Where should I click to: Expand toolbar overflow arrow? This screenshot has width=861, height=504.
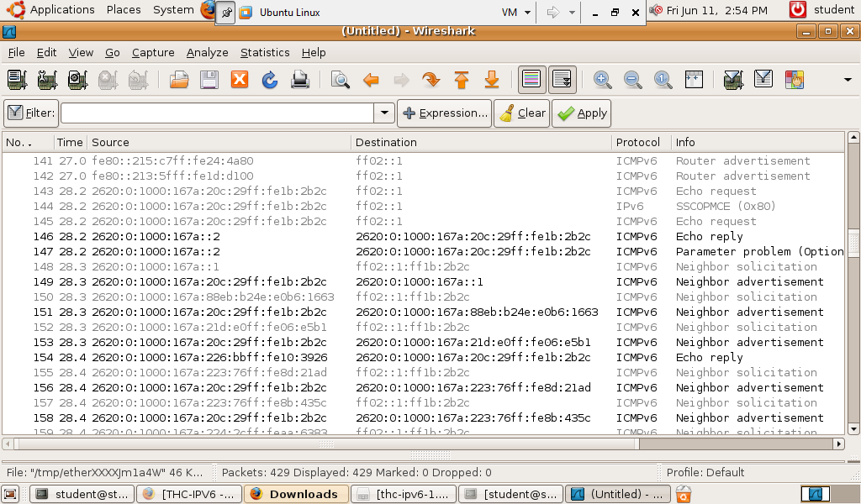pos(848,80)
